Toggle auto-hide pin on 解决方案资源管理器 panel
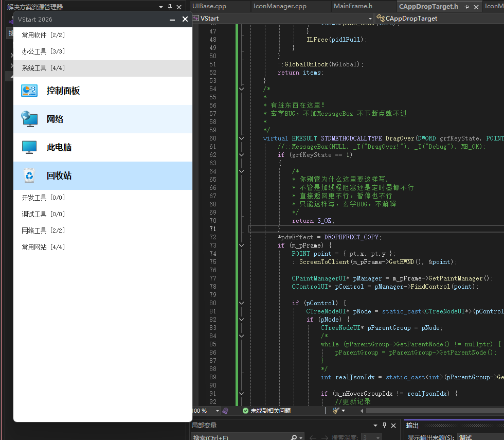This screenshot has height=440, width=504. pyautogui.click(x=170, y=7)
